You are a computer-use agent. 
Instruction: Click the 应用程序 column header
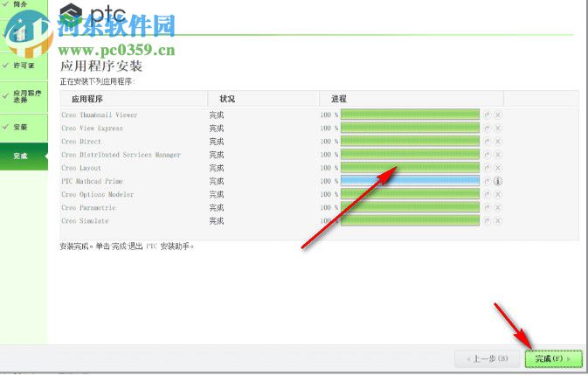tap(134, 99)
